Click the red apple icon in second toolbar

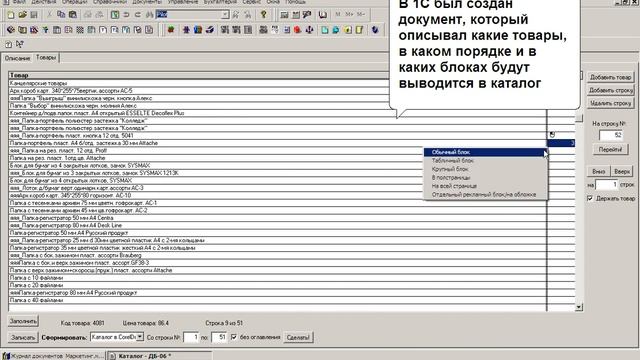(171, 30)
